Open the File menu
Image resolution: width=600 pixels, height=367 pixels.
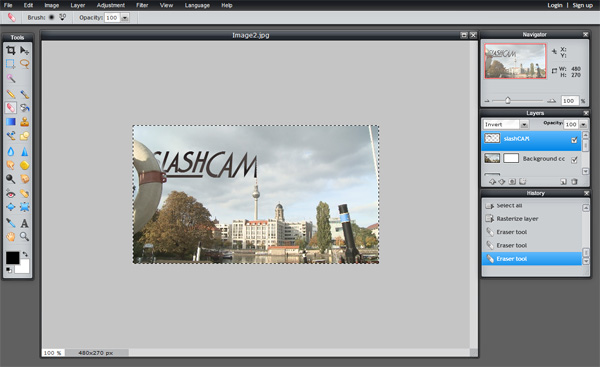pos(8,5)
